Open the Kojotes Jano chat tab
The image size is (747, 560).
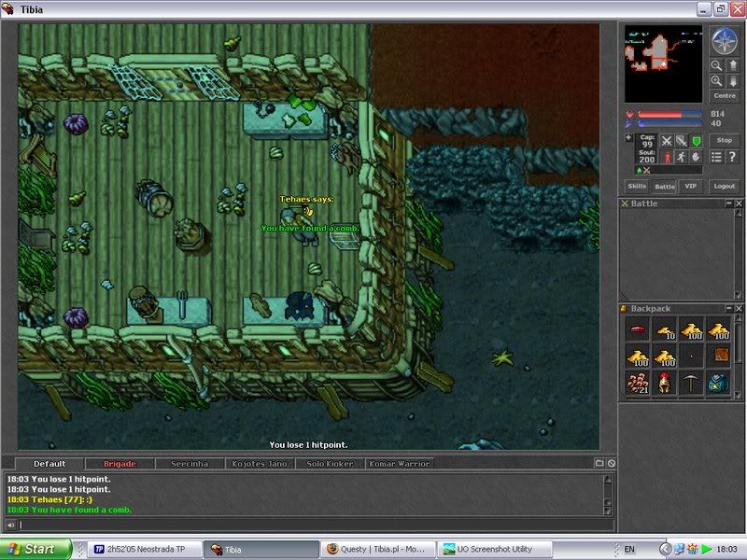260,464
